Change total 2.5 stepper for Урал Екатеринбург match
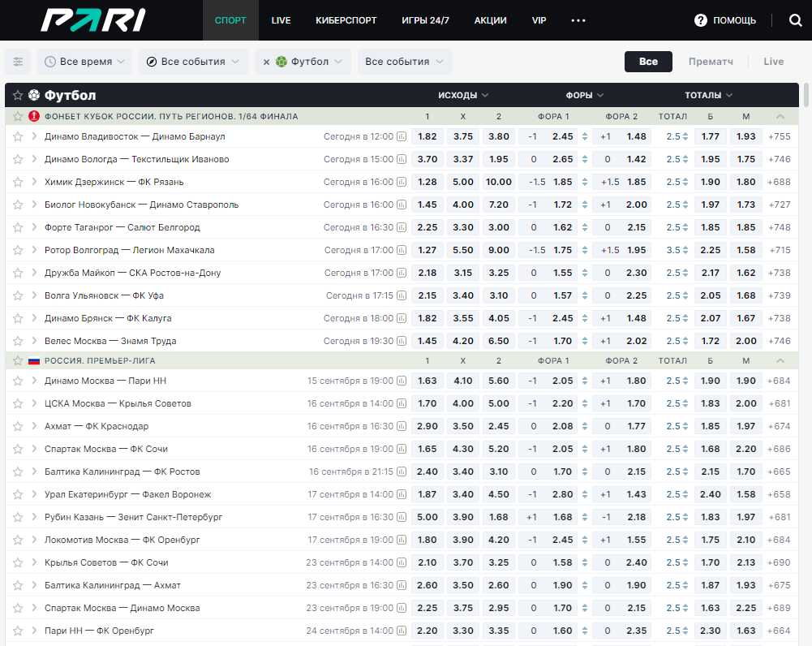The width and height of the screenshot is (812, 646). [685, 494]
